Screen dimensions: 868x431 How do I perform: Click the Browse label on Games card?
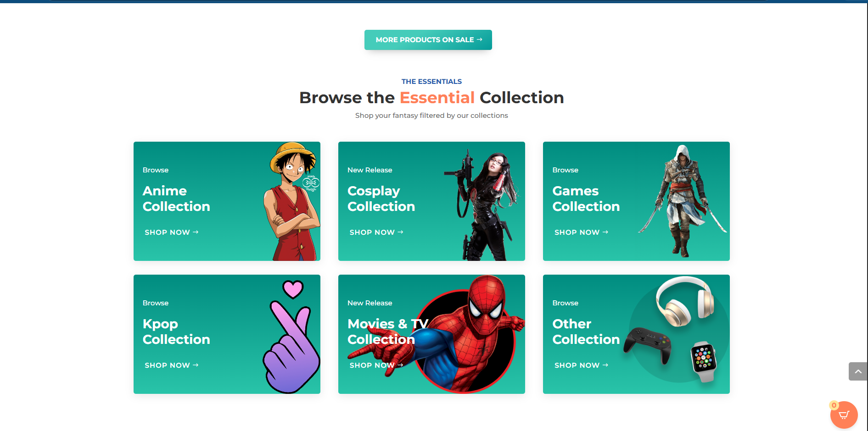pyautogui.click(x=566, y=170)
